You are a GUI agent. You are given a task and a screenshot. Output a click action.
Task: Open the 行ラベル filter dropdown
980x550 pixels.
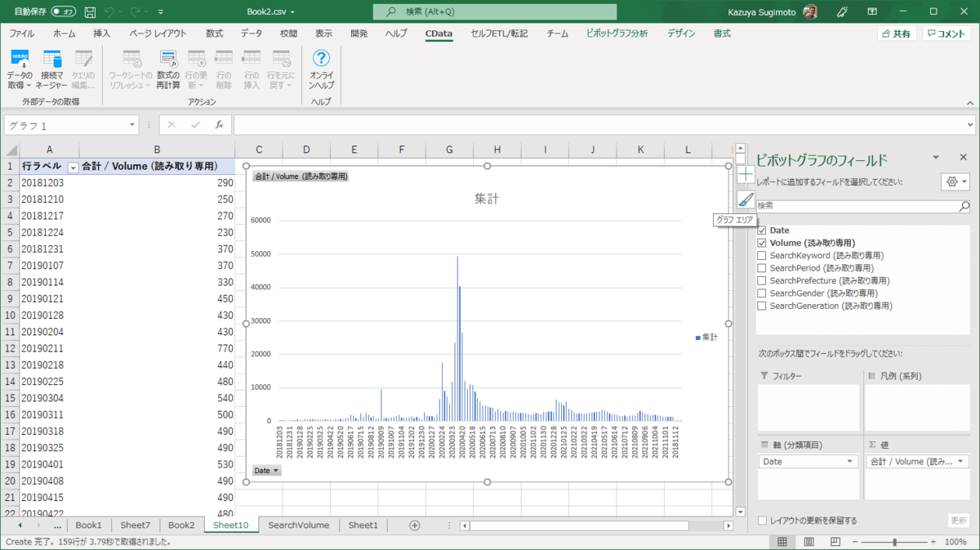pyautogui.click(x=73, y=167)
